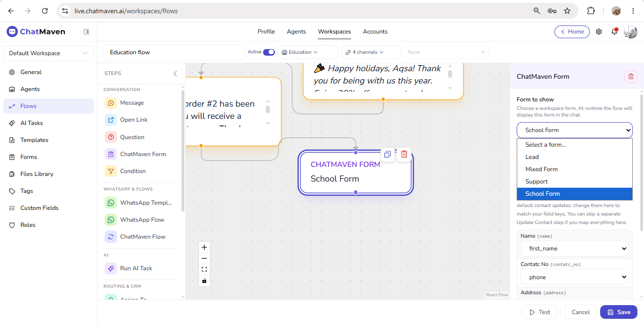Open the School Form select box
This screenshot has height=324, width=644.
(575, 130)
